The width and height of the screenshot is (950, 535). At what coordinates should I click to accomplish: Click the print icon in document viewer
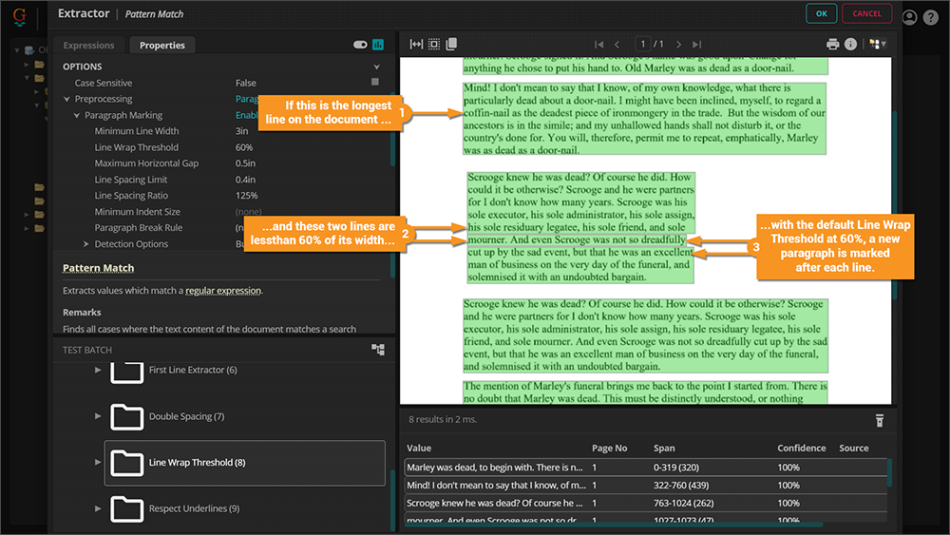832,44
